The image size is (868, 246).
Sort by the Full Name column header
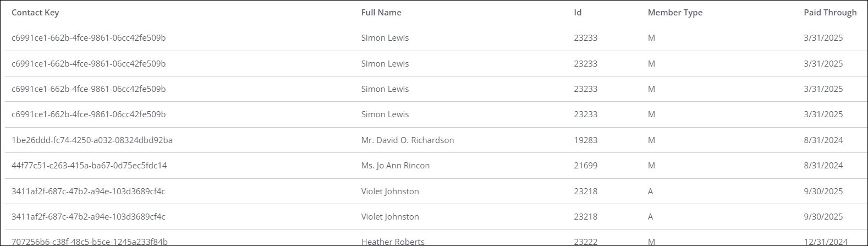(x=381, y=13)
